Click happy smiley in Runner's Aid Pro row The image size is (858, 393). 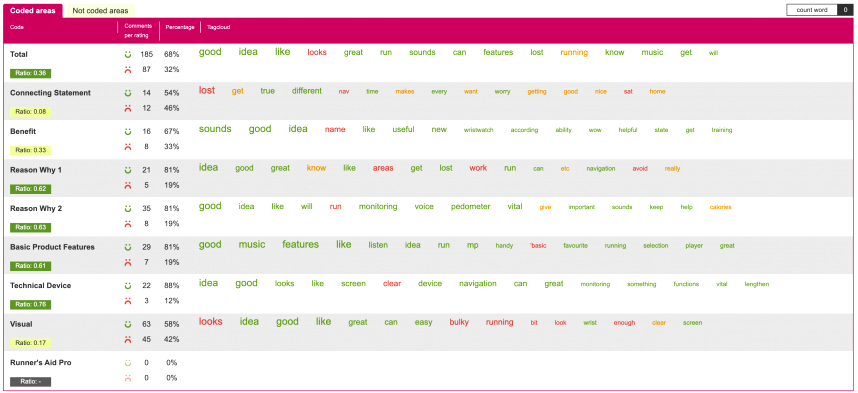(127, 362)
